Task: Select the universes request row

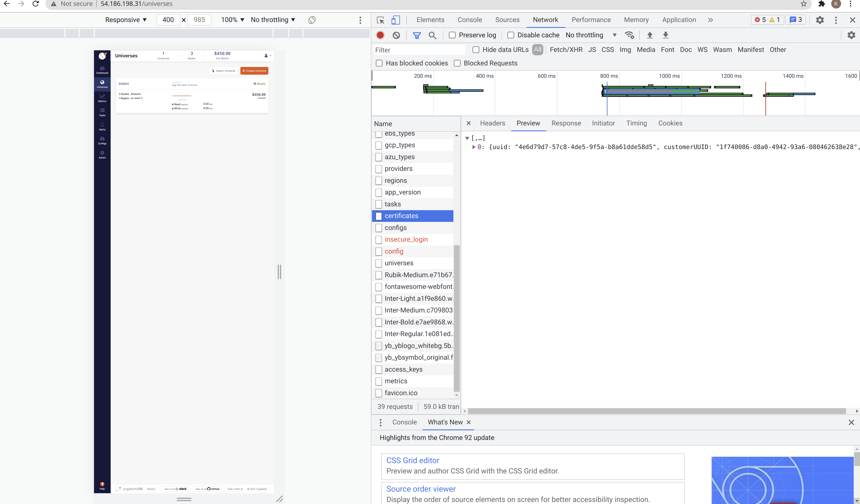Action: point(413,263)
